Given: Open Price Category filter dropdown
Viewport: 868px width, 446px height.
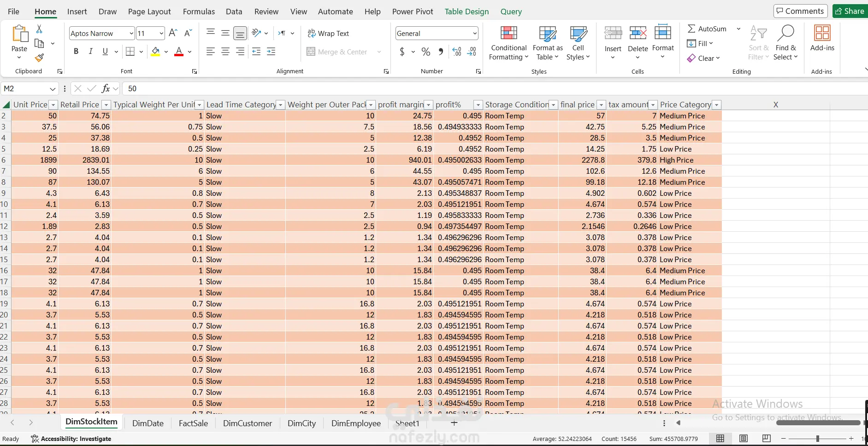Looking at the screenshot, I should (716, 105).
